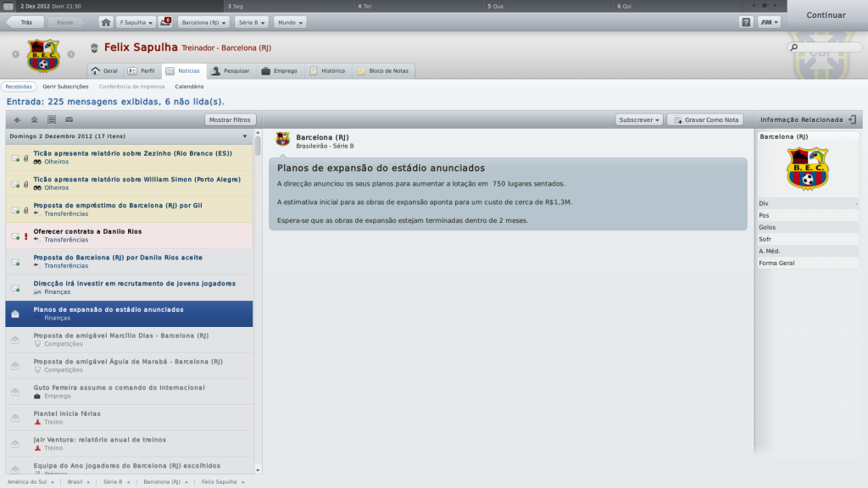The width and height of the screenshot is (868, 488).
Task: Click the message list scrollbar thumb
Action: click(258, 144)
